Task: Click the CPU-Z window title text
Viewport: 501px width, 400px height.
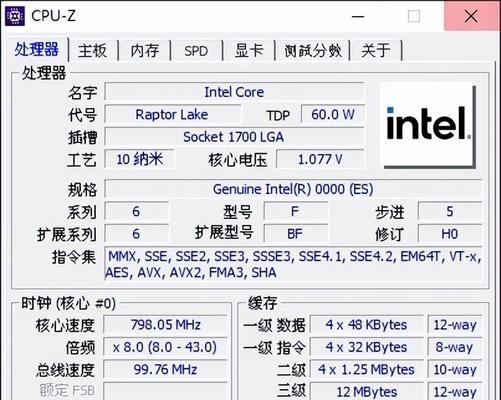Action: [53, 16]
